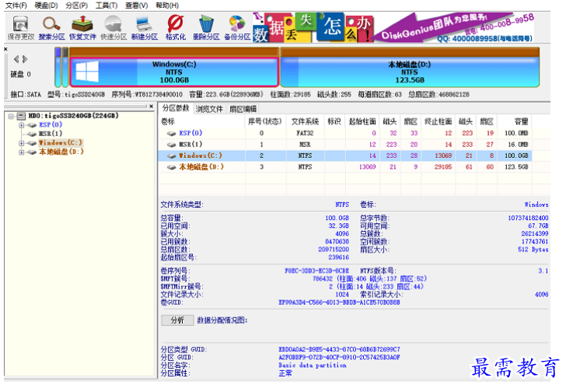Click the Basic data partition name text
Image resolution: width=566 pixels, height=392 pixels.
pyautogui.click(x=313, y=366)
